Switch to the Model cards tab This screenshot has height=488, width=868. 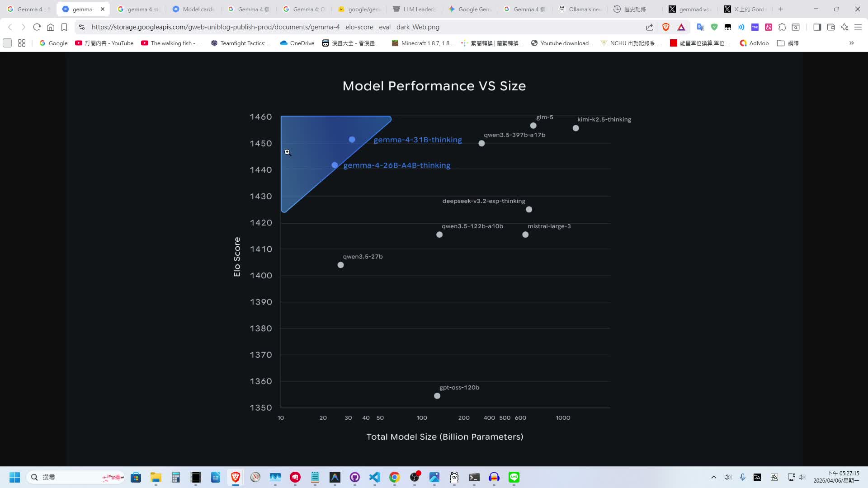[x=193, y=9]
